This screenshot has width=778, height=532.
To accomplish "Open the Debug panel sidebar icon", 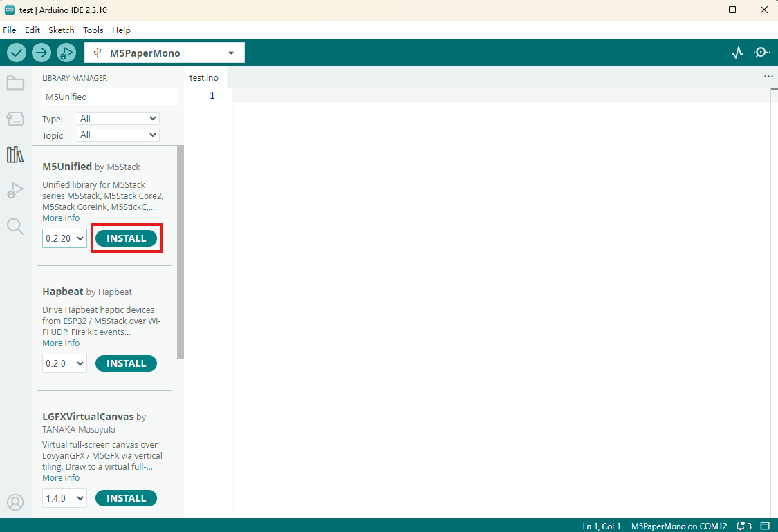I will [15, 191].
